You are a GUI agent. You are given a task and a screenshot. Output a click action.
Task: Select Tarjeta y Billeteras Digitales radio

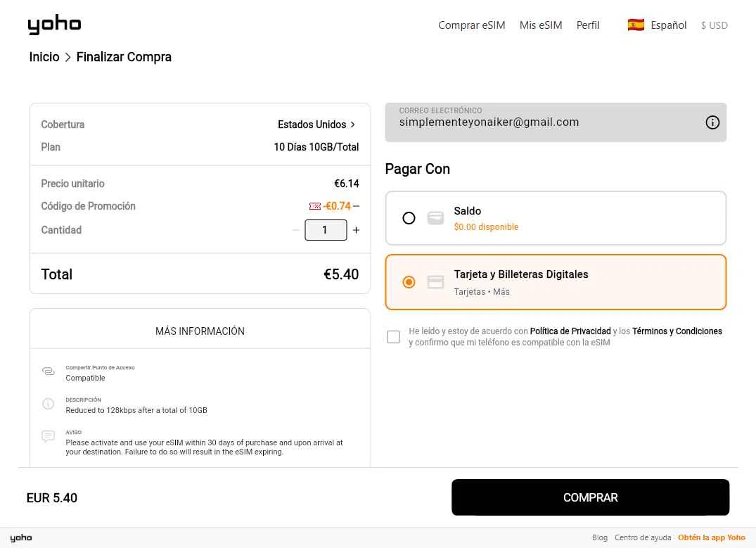[x=409, y=281]
